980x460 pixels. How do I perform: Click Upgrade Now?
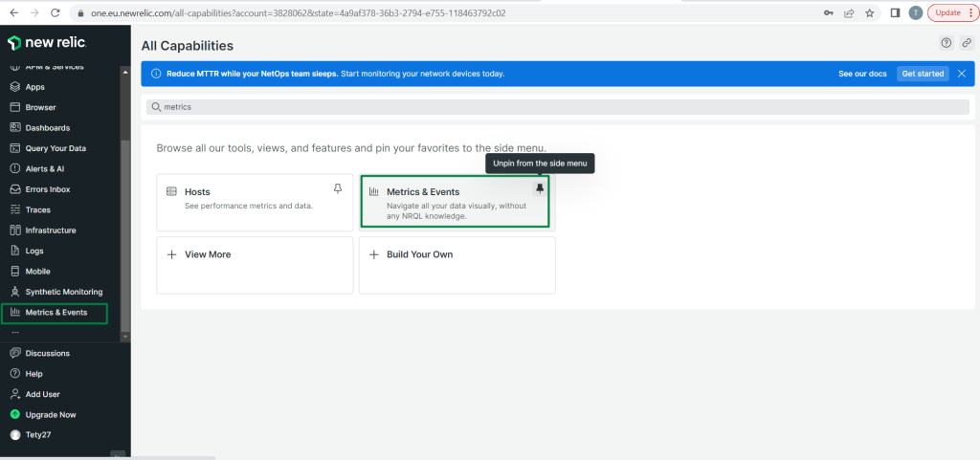[x=50, y=414]
